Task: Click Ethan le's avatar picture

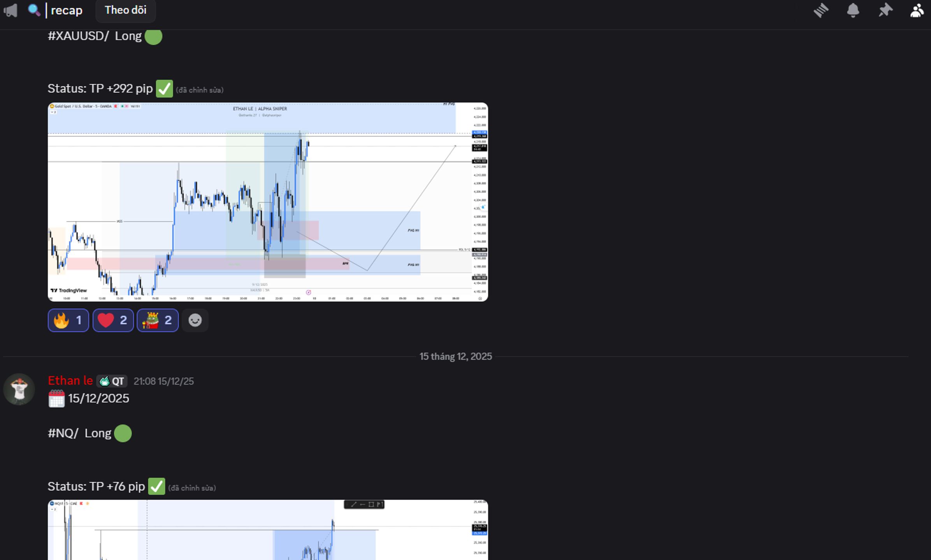Action: 19,389
